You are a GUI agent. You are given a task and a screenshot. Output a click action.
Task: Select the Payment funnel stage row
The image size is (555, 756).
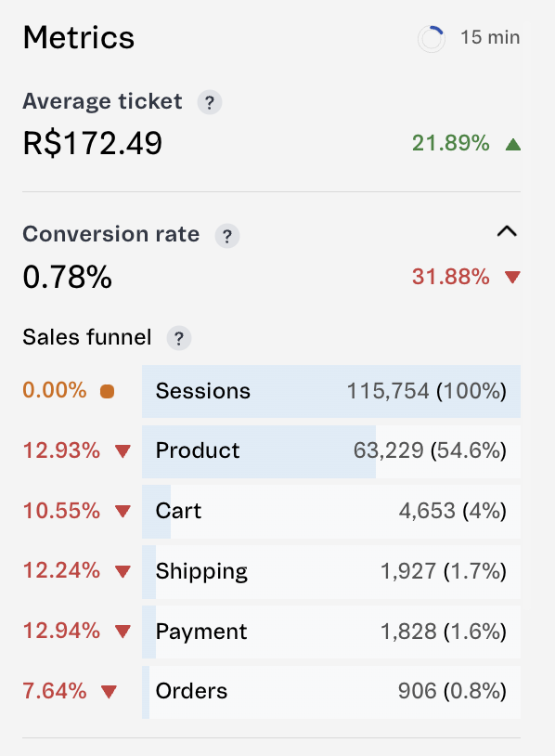point(331,632)
